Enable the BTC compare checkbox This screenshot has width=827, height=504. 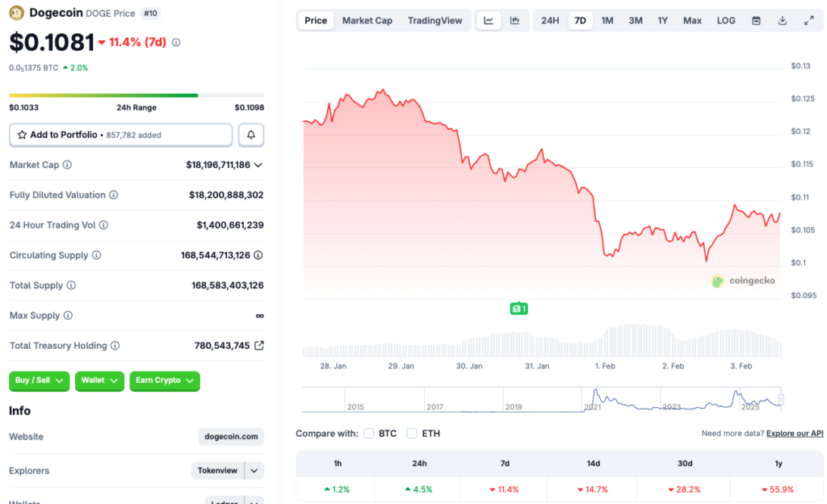(369, 433)
